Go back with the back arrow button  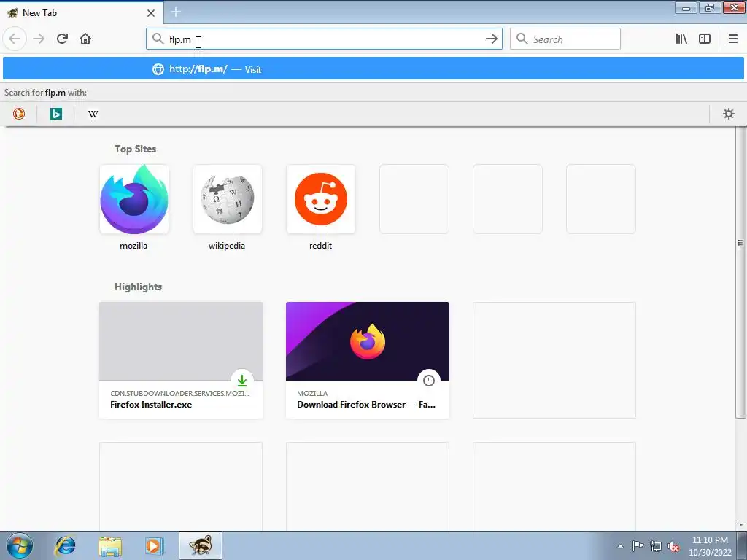click(15, 39)
